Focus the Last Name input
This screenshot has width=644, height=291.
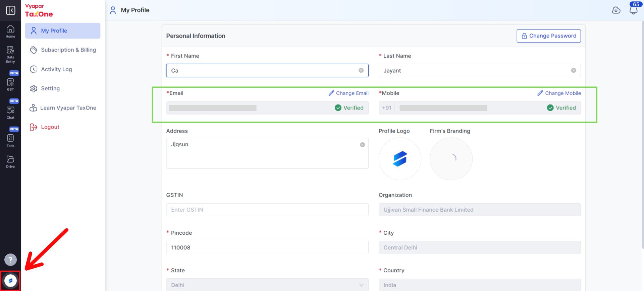click(x=480, y=70)
